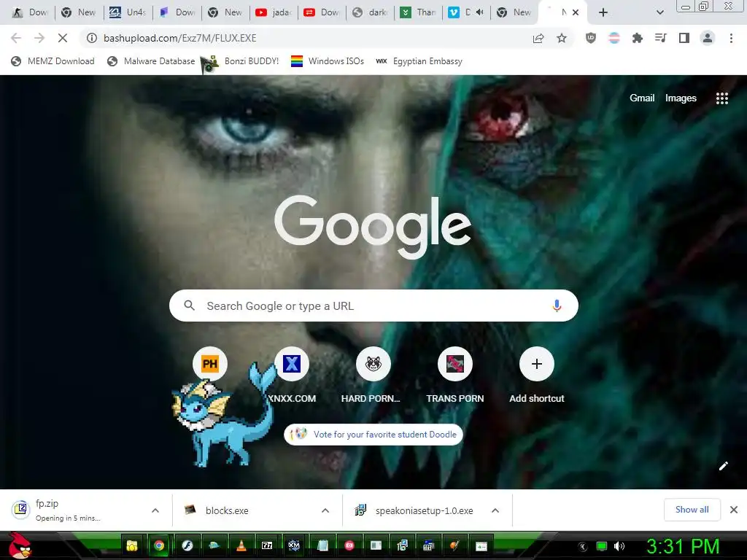Open the Malware Database bookmark
Screen dimensions: 747x560
tap(151, 61)
